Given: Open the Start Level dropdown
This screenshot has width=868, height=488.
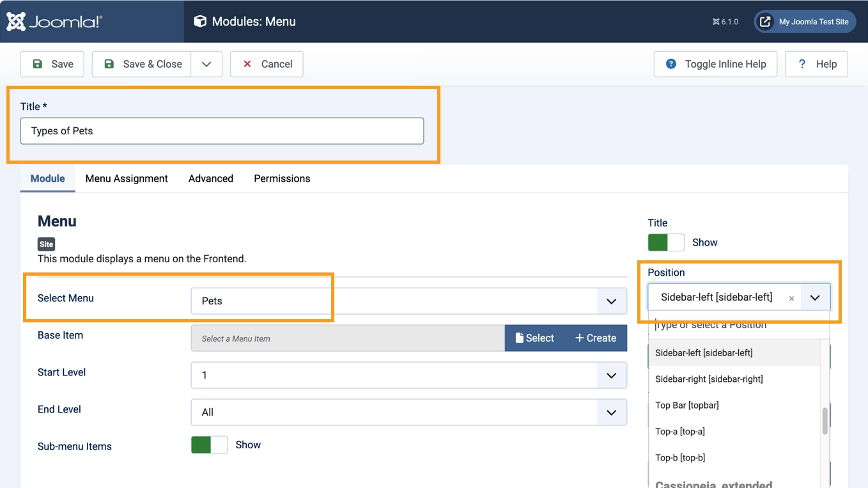Looking at the screenshot, I should tap(409, 375).
